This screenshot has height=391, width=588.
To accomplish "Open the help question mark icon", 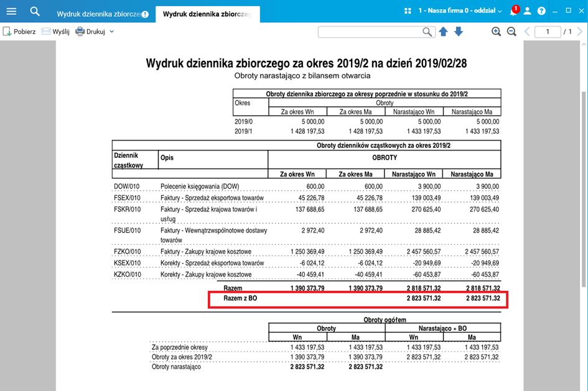I will coord(541,11).
